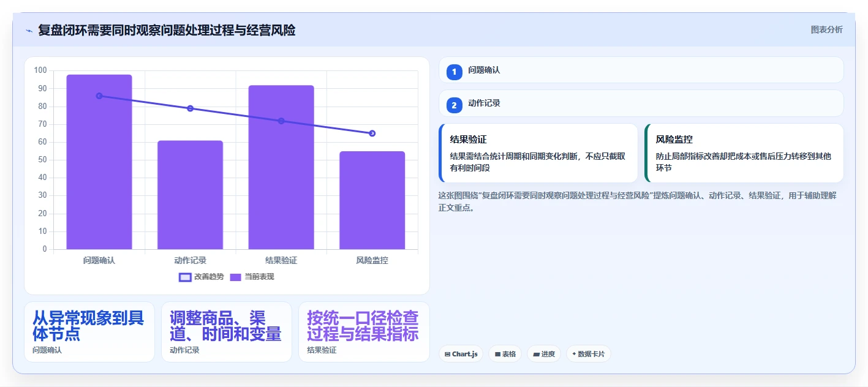Click the number 2 badge for 动作记录

tap(454, 105)
